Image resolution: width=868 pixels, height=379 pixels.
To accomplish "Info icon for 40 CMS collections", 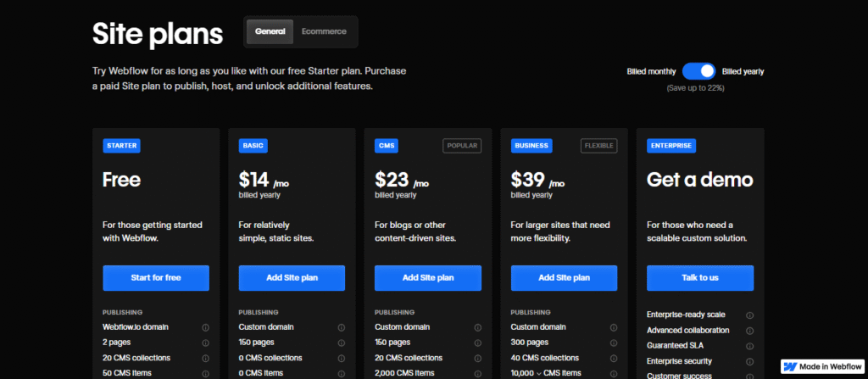I will coord(614,359).
